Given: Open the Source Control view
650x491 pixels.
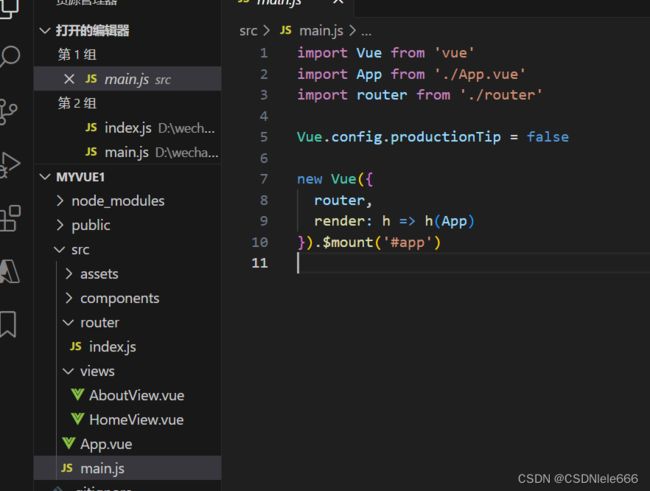Looking at the screenshot, I should click(8, 111).
